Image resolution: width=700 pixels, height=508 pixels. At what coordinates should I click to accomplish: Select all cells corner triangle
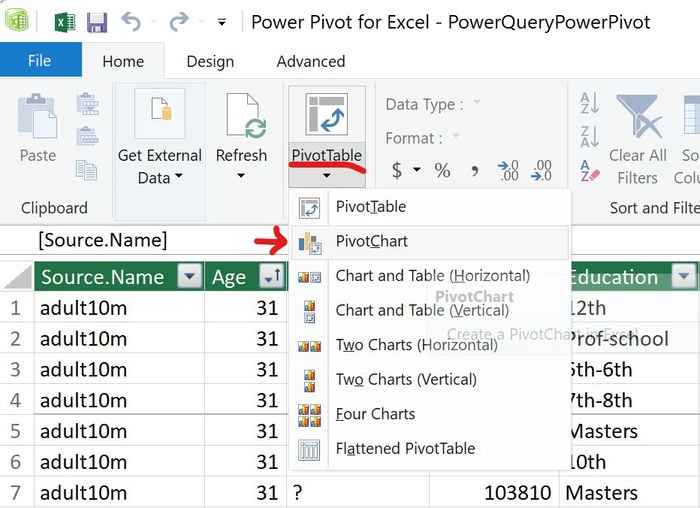18,277
